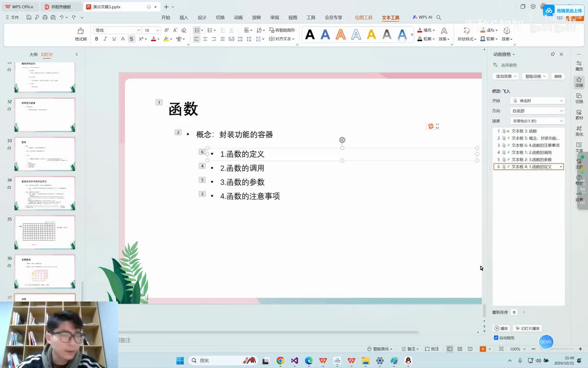Open the Start (开始) ribbon tab
The width and height of the screenshot is (588, 368).
166,18
